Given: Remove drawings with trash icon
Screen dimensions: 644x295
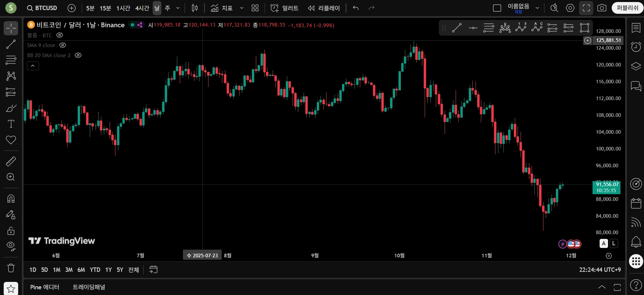Looking at the screenshot, I should 11,268.
